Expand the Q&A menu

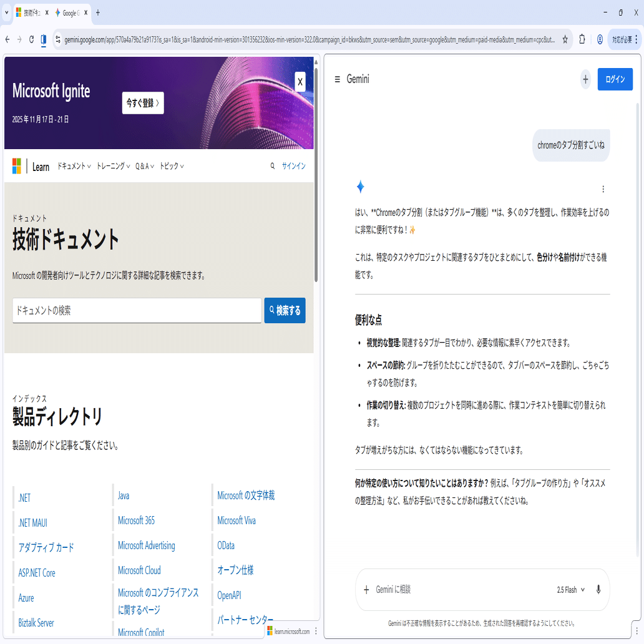click(145, 166)
